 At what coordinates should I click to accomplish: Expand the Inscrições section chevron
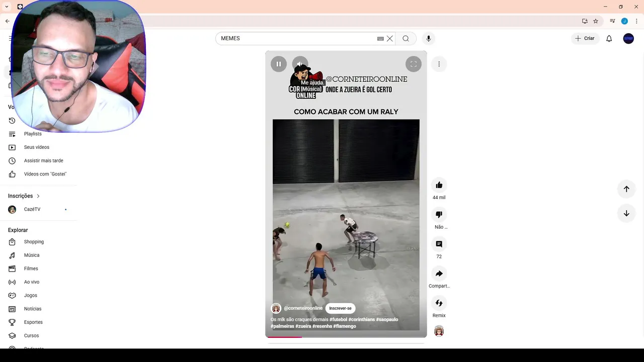click(x=38, y=196)
